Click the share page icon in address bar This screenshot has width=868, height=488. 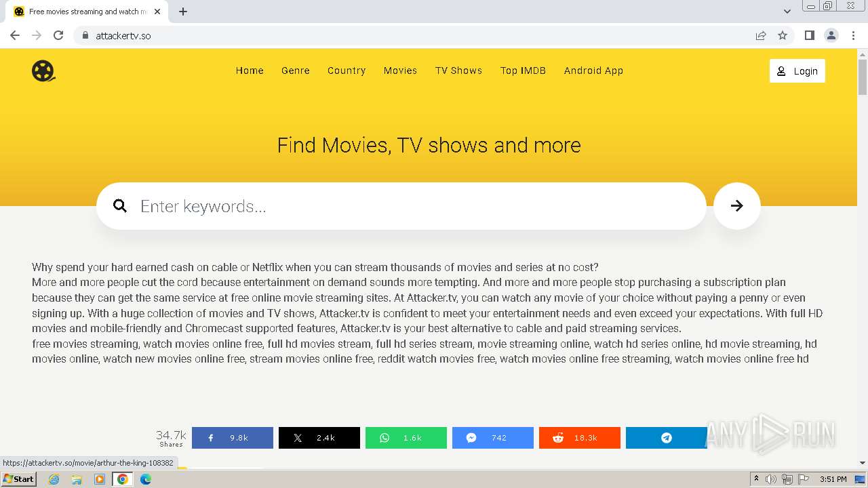pos(761,35)
